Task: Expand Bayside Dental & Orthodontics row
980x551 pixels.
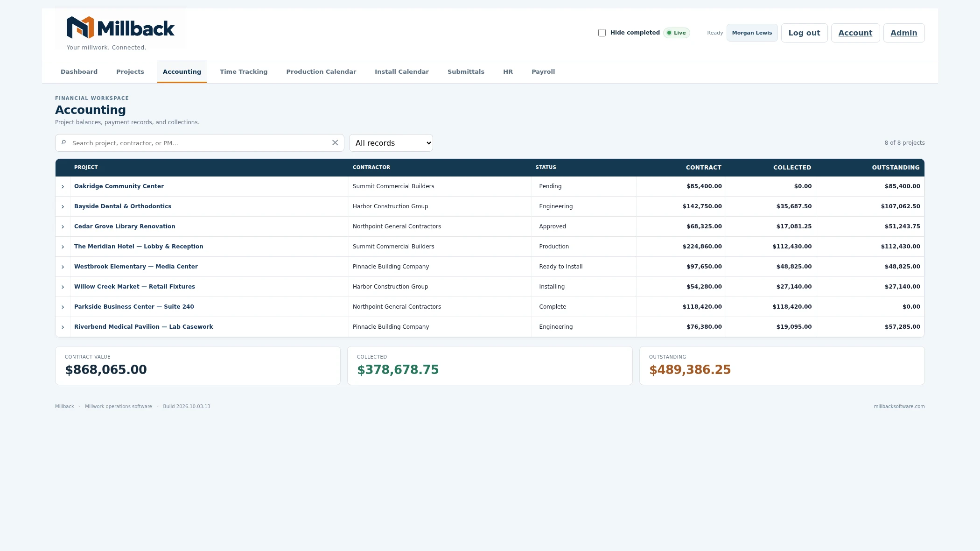Action: (x=63, y=206)
